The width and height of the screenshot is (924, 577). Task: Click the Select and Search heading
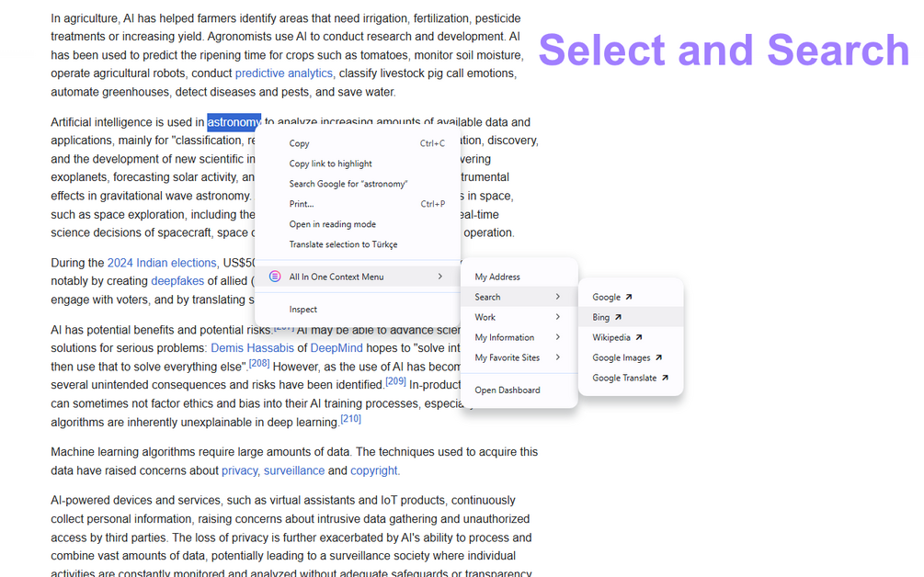pos(724,50)
